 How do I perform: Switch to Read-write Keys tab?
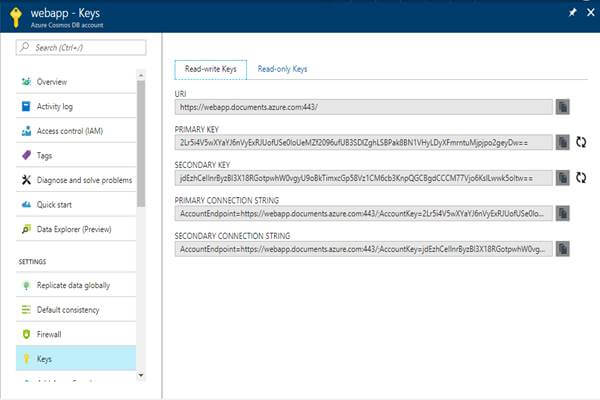coord(210,69)
